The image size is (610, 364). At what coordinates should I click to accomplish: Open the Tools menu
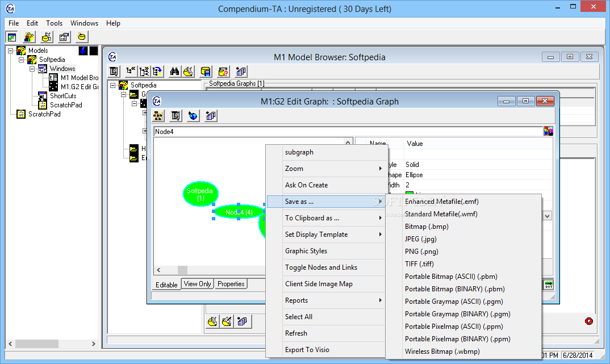pyautogui.click(x=54, y=23)
